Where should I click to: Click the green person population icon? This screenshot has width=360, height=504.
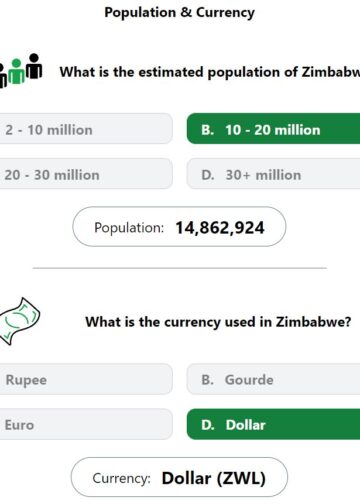pyautogui.click(x=16, y=71)
